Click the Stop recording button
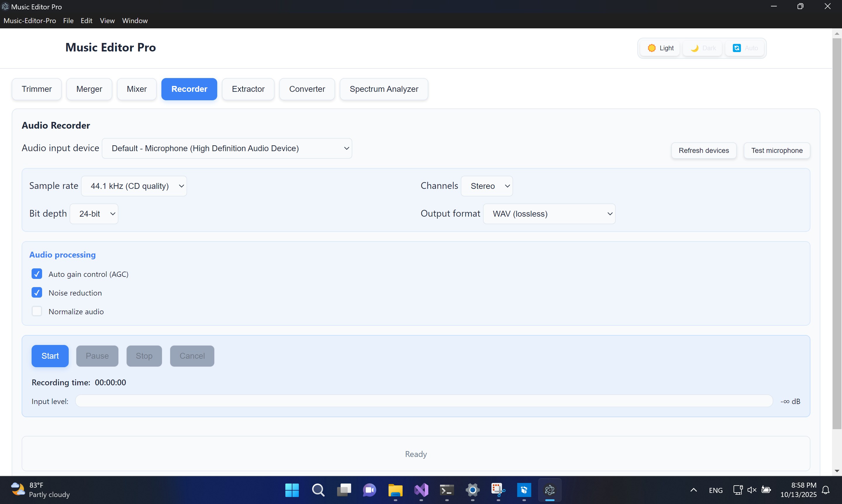Image resolution: width=842 pixels, height=504 pixels. point(144,356)
